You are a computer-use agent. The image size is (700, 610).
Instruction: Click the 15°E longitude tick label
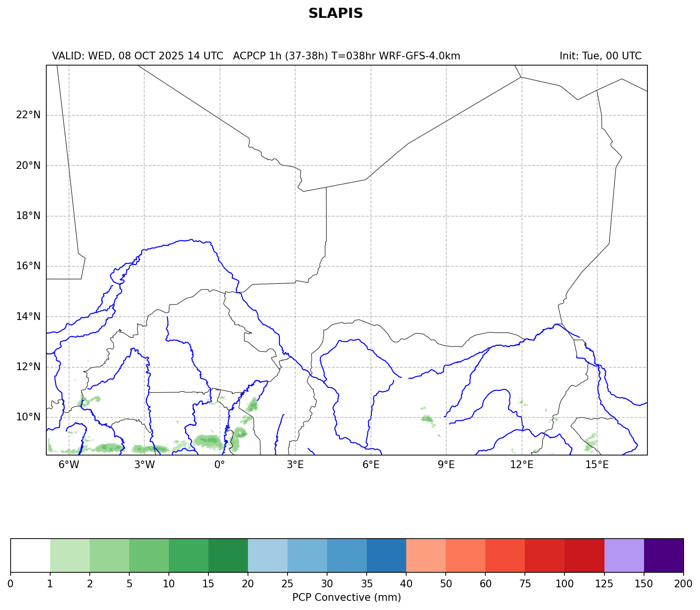pyautogui.click(x=597, y=465)
